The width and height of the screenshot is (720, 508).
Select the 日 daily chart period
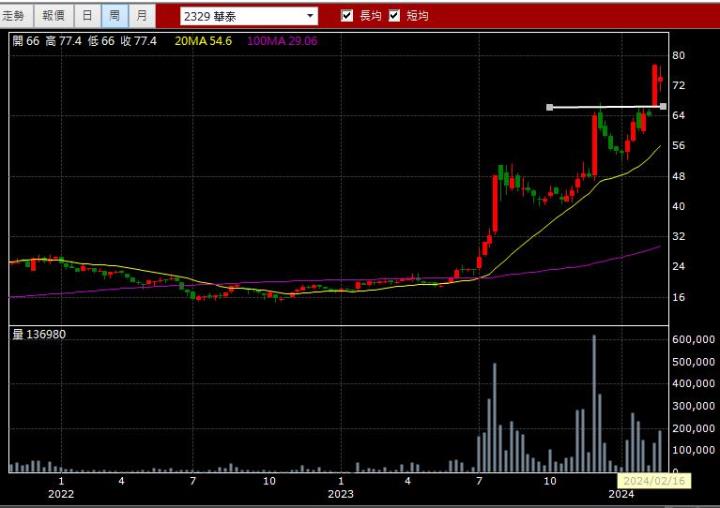pyautogui.click(x=88, y=16)
